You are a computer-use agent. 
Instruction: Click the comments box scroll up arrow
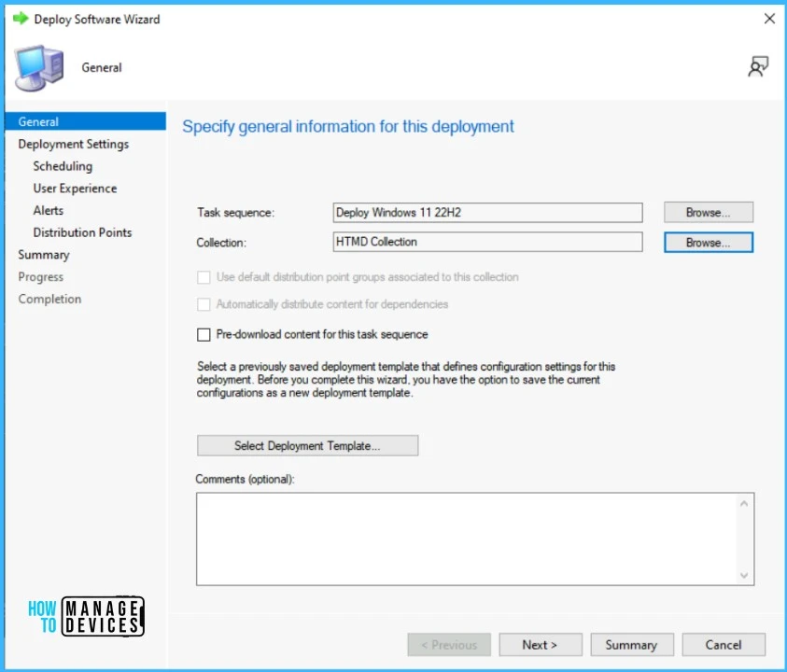point(744,503)
